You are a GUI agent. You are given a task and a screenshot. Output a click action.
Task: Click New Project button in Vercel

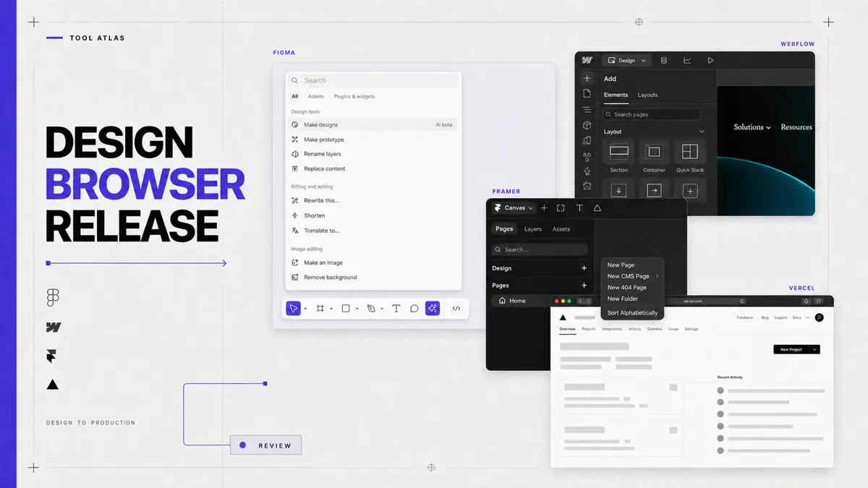click(x=791, y=349)
